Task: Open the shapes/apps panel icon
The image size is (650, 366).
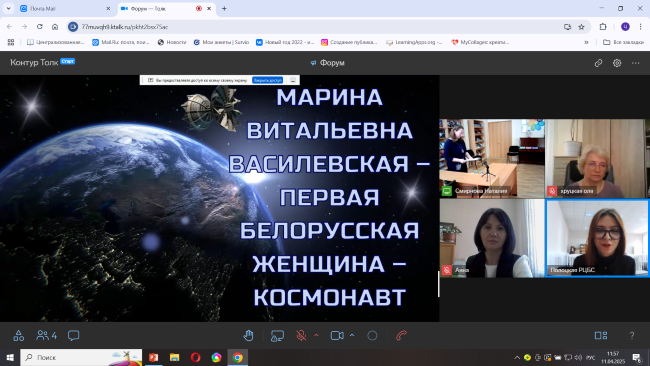Action: tap(19, 335)
